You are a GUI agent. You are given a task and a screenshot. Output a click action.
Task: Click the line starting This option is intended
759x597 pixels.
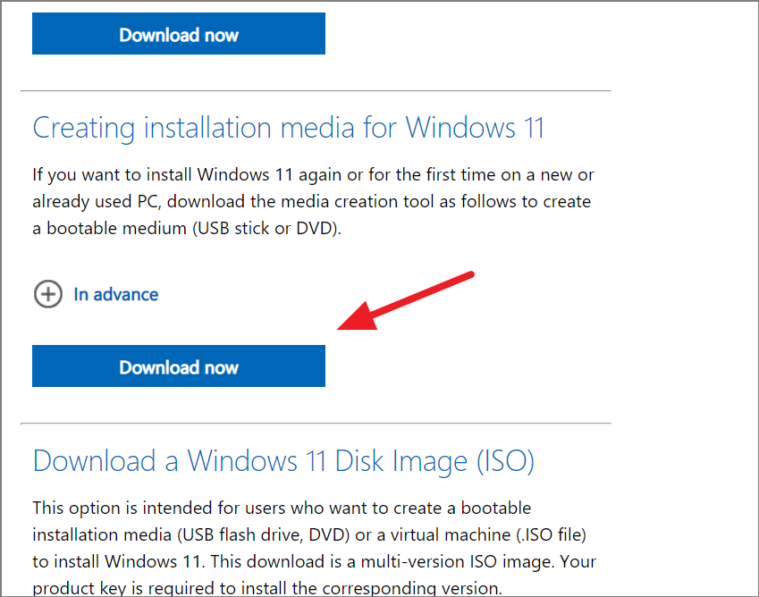point(282,508)
